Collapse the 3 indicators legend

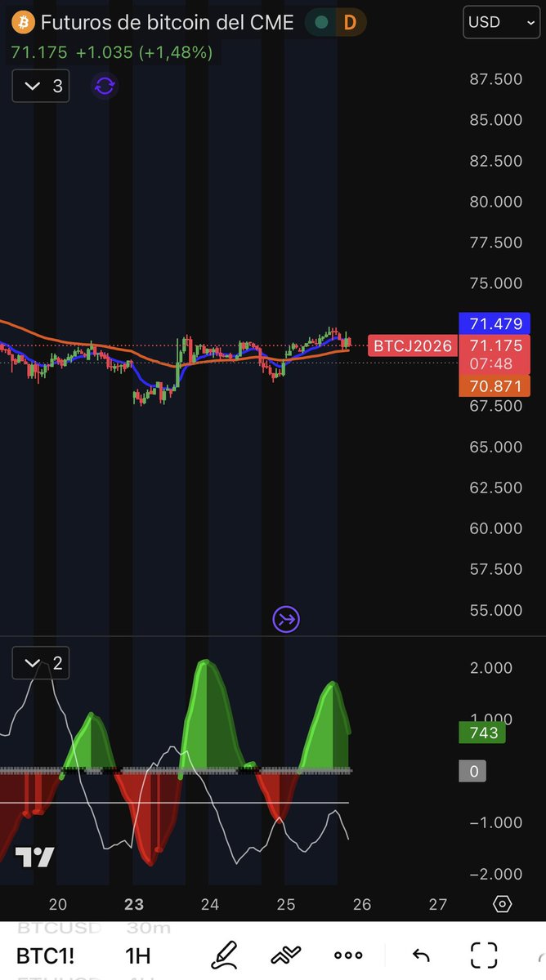41,86
